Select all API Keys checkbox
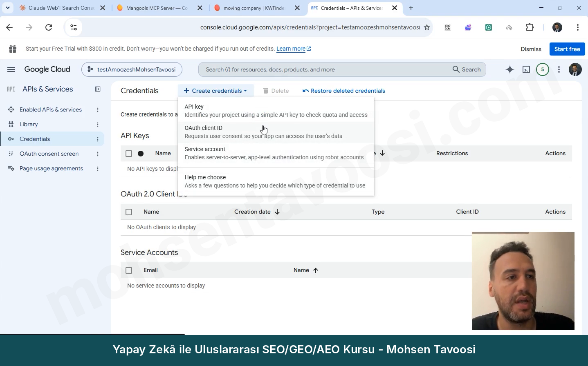This screenshot has width=588, height=366. point(129,154)
